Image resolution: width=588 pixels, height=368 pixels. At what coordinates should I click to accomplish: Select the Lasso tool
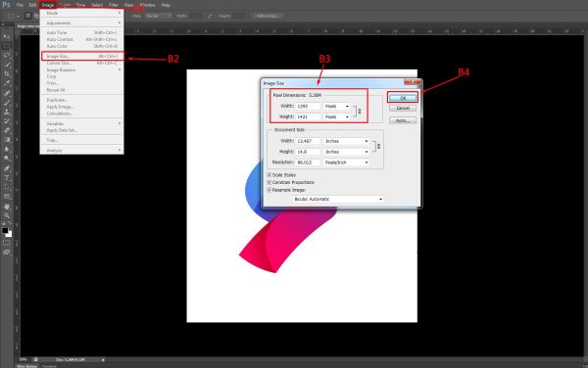click(x=7, y=55)
